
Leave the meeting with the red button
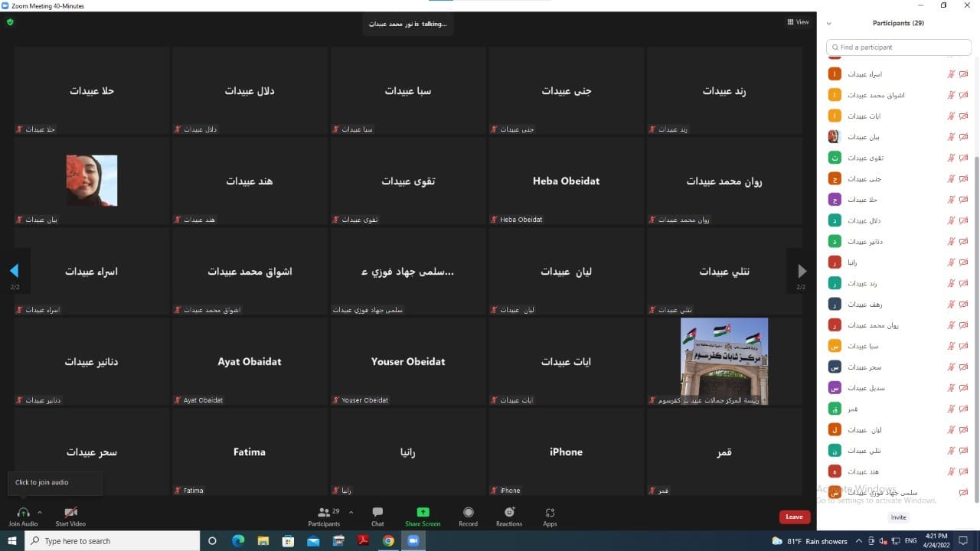794,517
